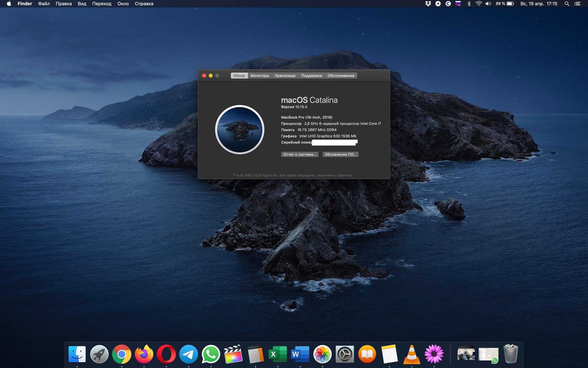Image resolution: width=588 pixels, height=368 pixels.
Task: Click the Telegram menu bar icon
Action: coord(438,4)
